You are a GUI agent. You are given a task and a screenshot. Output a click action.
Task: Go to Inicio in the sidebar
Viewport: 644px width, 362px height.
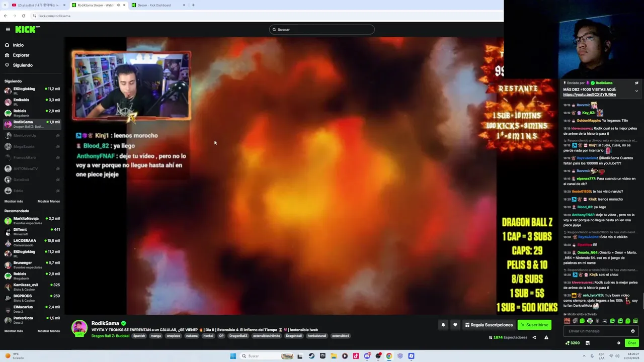pos(18,45)
